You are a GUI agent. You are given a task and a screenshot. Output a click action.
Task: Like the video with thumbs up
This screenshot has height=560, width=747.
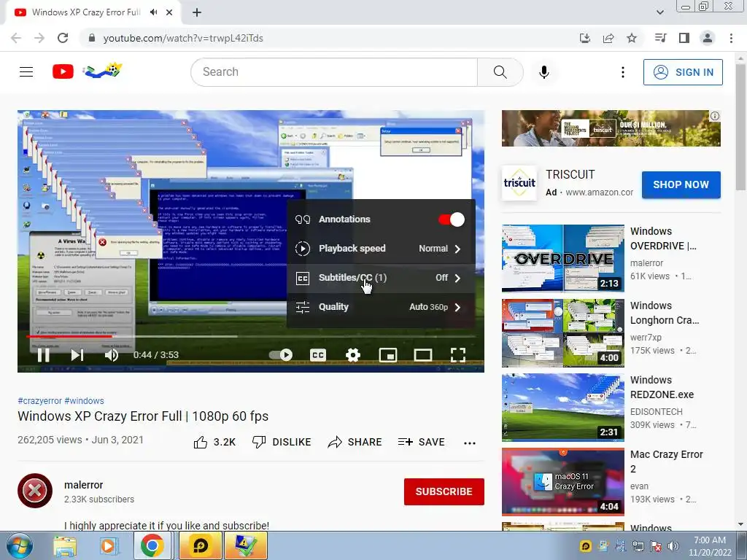click(214, 442)
